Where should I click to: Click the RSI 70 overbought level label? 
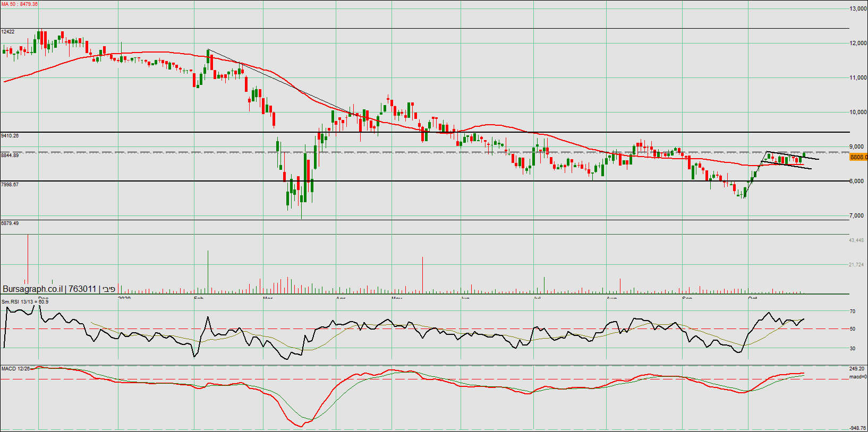(853, 312)
